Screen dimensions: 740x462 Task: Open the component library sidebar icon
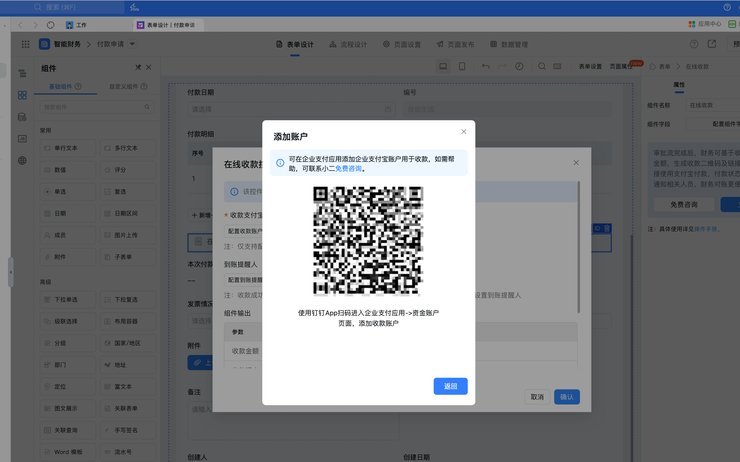(22, 95)
